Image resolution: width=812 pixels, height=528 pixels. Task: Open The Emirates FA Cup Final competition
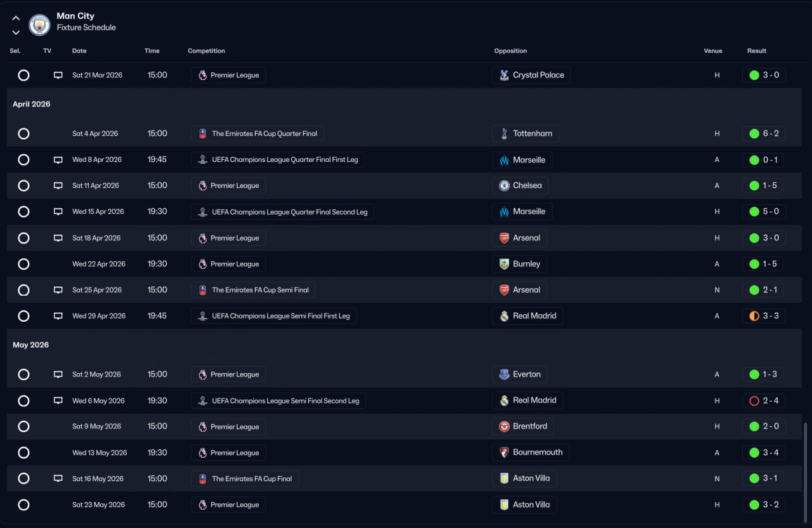pyautogui.click(x=245, y=478)
